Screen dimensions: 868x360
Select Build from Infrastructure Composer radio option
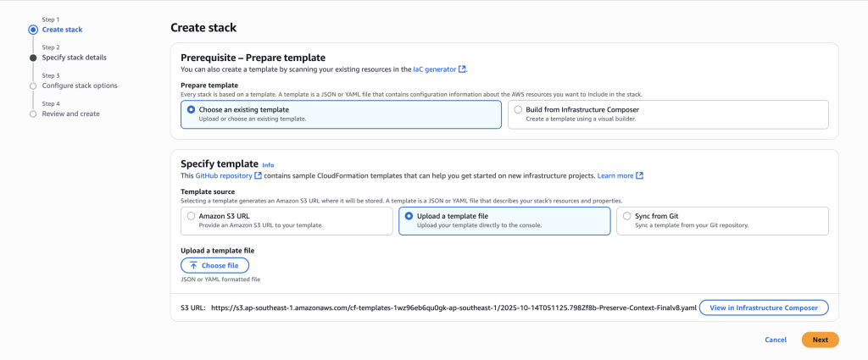pyautogui.click(x=518, y=109)
